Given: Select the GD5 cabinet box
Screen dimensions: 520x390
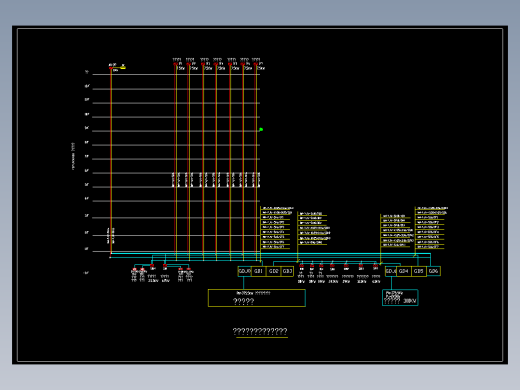Looking at the screenshot, I should [419, 271].
